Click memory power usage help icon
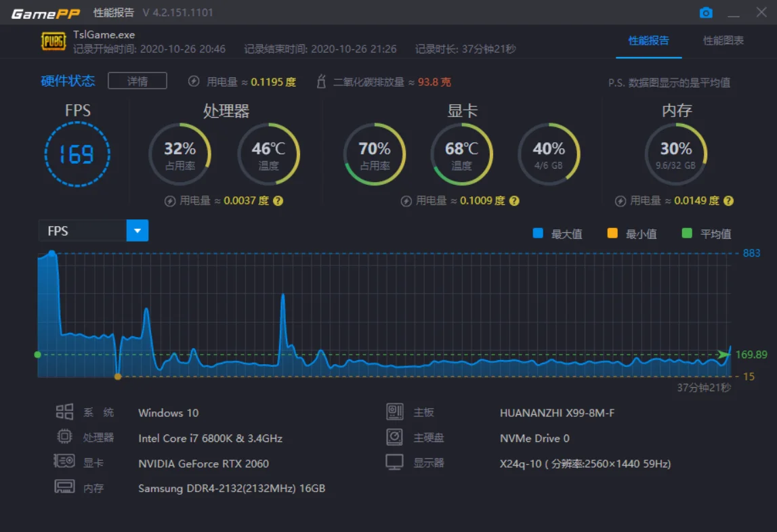The width and height of the screenshot is (777, 532). coord(728,200)
